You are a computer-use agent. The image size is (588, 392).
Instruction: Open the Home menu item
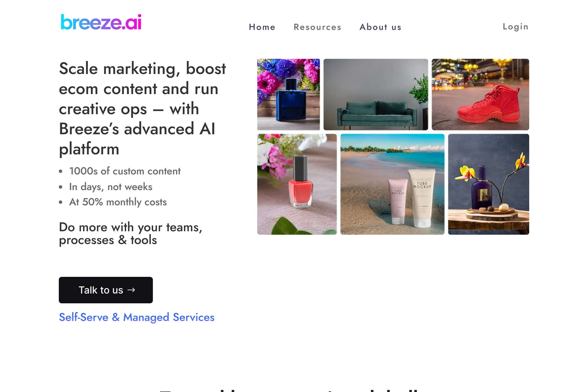coord(262,27)
